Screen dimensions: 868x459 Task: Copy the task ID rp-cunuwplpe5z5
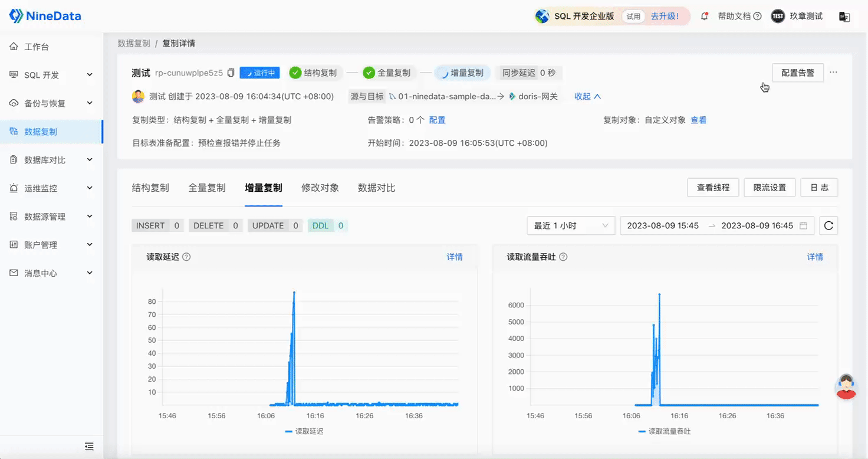[x=231, y=72]
